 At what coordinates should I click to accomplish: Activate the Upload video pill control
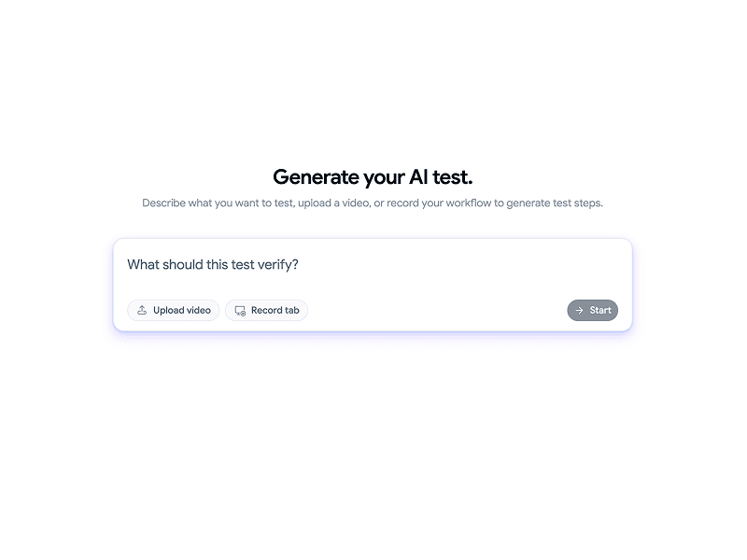point(173,310)
